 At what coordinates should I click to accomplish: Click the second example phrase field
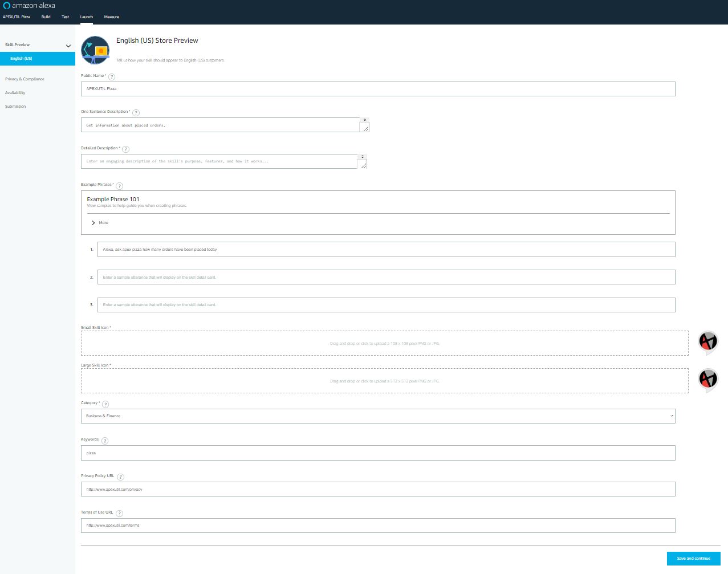point(387,277)
